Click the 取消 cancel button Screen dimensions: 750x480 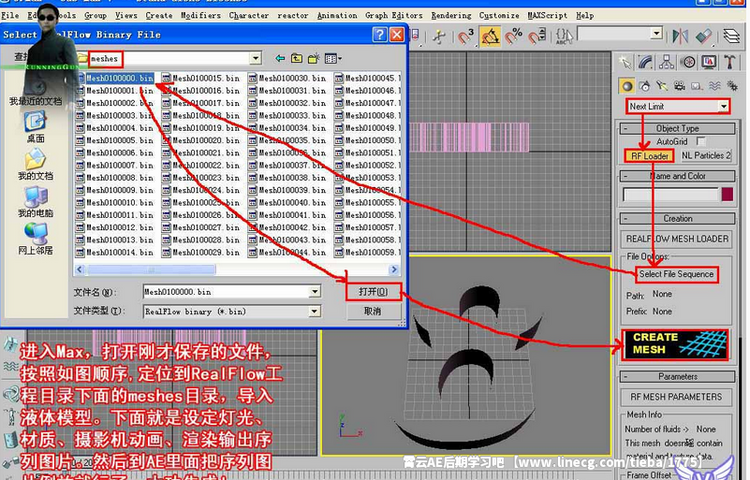point(373,311)
